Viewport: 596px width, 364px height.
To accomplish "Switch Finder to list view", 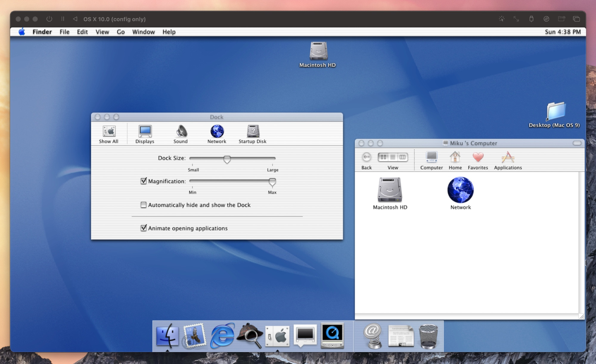I will (393, 157).
